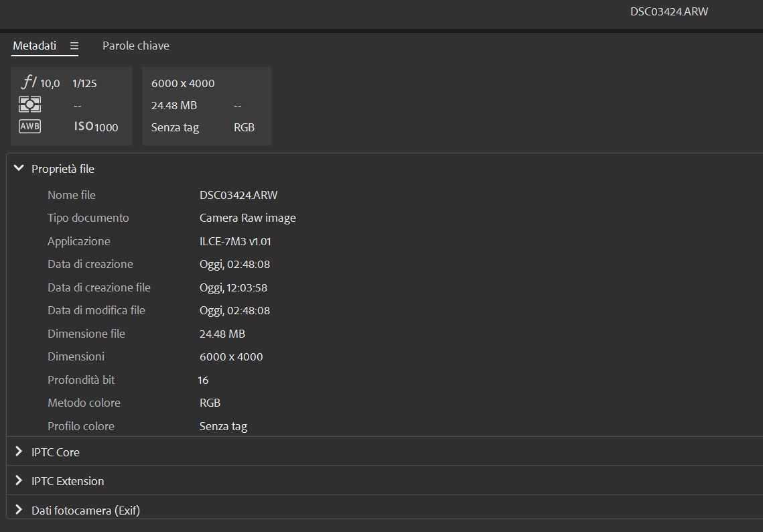Select the Data di creazione file row
The height and width of the screenshot is (532, 763).
98,287
